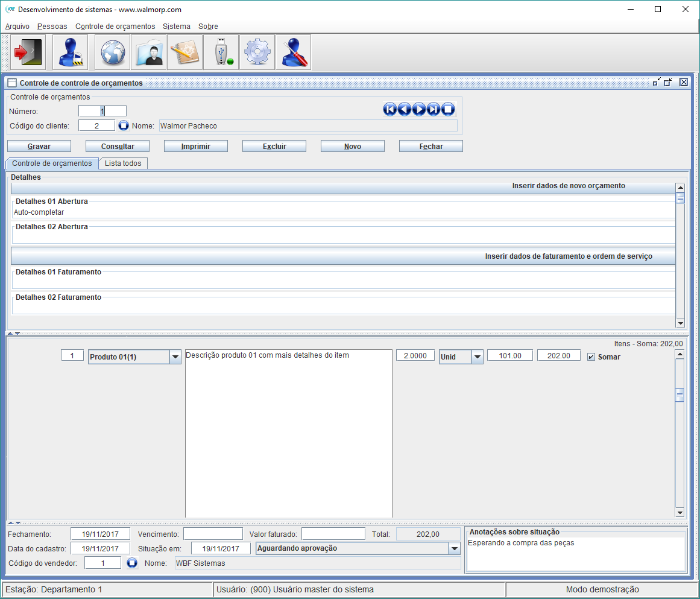This screenshot has height=599, width=700.
Task: Uncheck the Somar checkbox
Action: pyautogui.click(x=591, y=357)
